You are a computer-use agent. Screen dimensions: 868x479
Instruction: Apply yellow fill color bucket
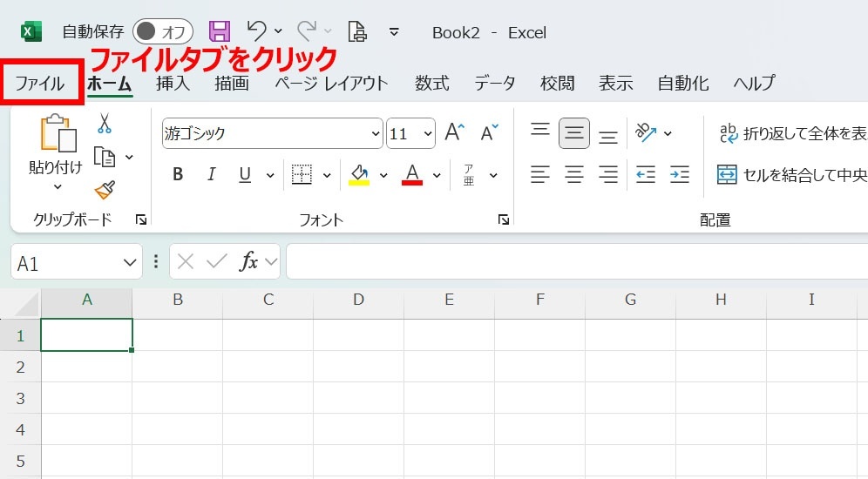point(359,175)
